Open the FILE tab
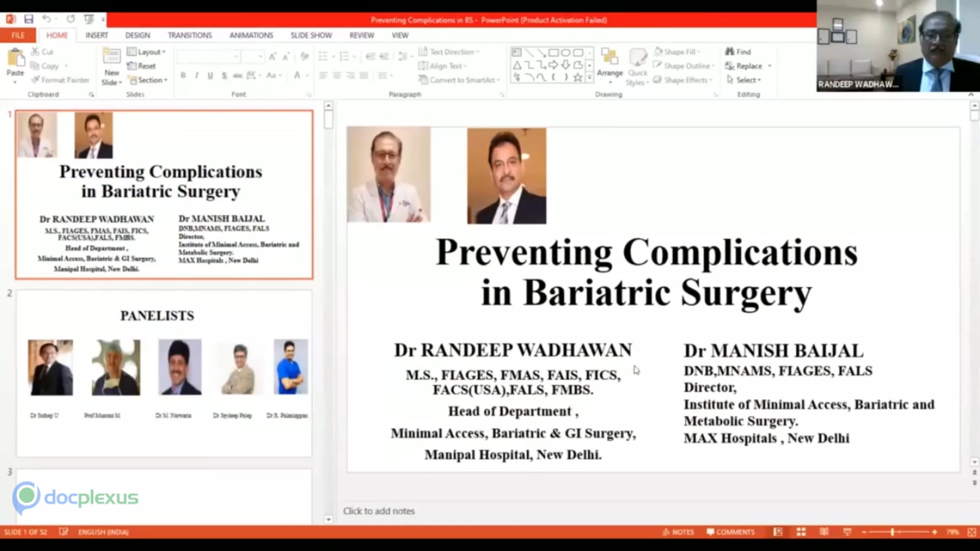980x551 pixels. click(18, 35)
